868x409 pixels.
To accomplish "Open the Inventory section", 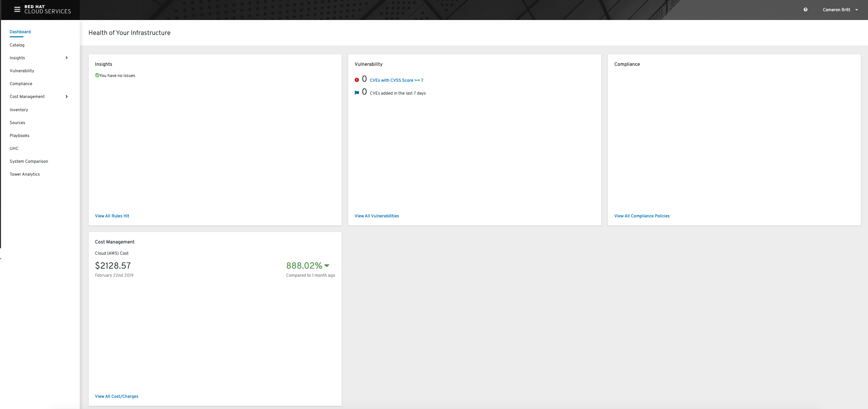I will click(19, 110).
